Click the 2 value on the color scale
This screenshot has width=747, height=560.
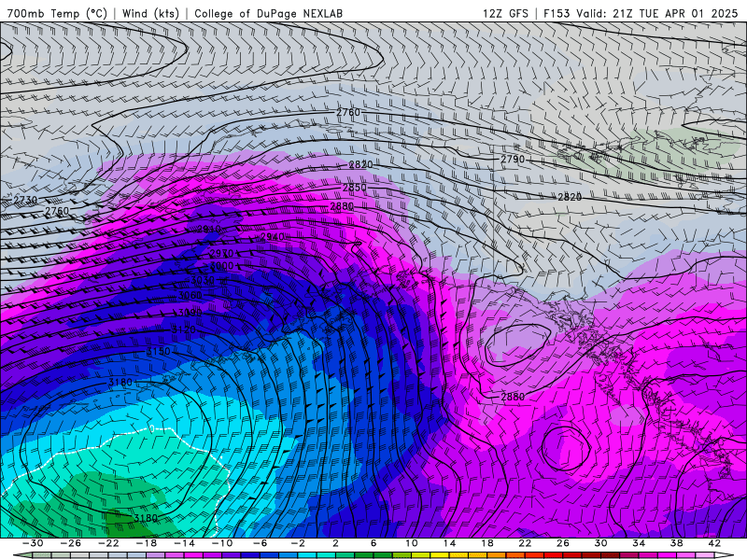[x=336, y=543]
